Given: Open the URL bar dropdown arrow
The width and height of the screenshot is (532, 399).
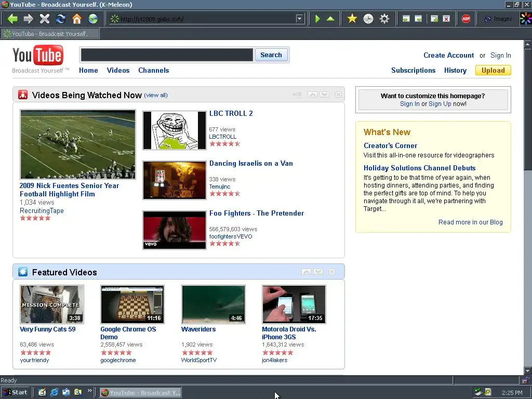Looking at the screenshot, I should (299, 19).
